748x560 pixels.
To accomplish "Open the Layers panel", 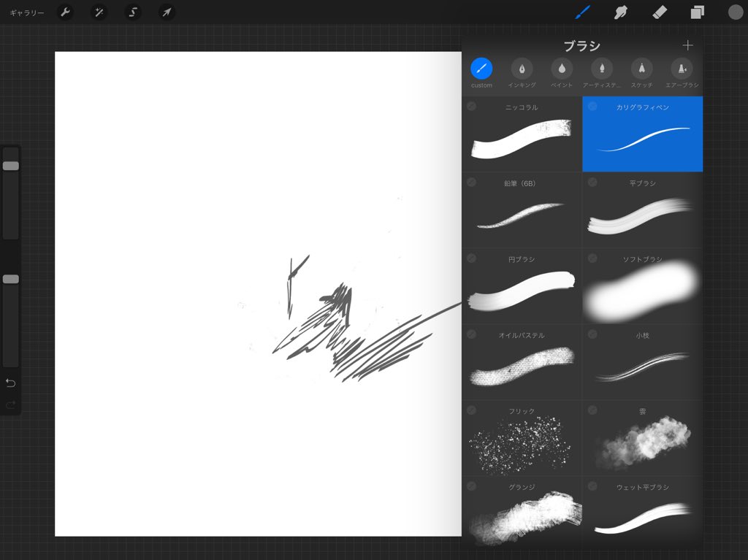I will pos(698,12).
